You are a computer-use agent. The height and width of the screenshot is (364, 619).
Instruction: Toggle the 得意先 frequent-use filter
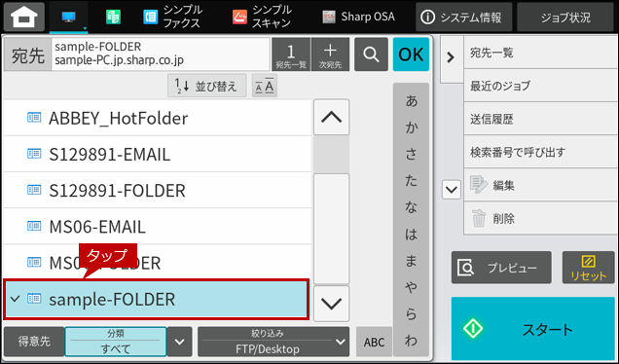[x=34, y=342]
